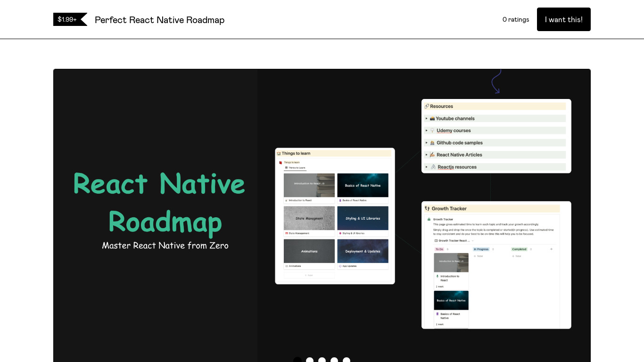Click the "Github code samples" row in preview
The image size is (644, 362).
495,143
